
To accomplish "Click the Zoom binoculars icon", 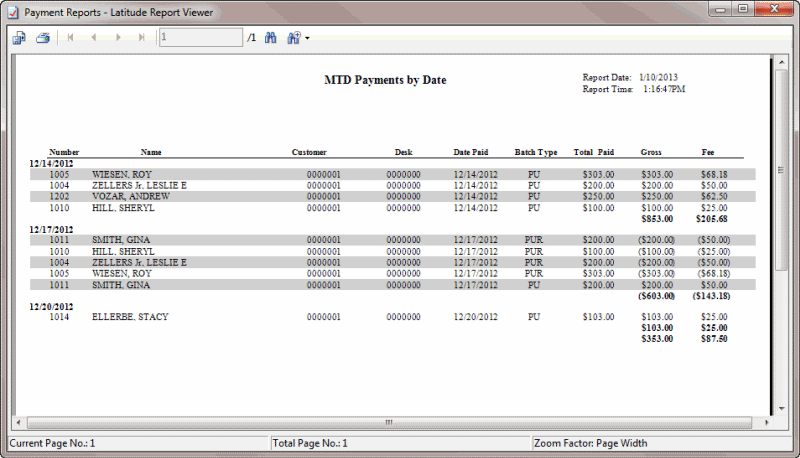I will [293, 38].
